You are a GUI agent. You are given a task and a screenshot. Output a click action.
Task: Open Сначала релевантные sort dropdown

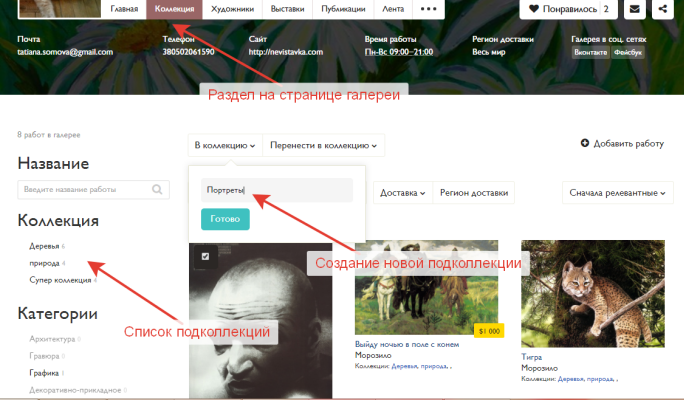[x=617, y=192]
